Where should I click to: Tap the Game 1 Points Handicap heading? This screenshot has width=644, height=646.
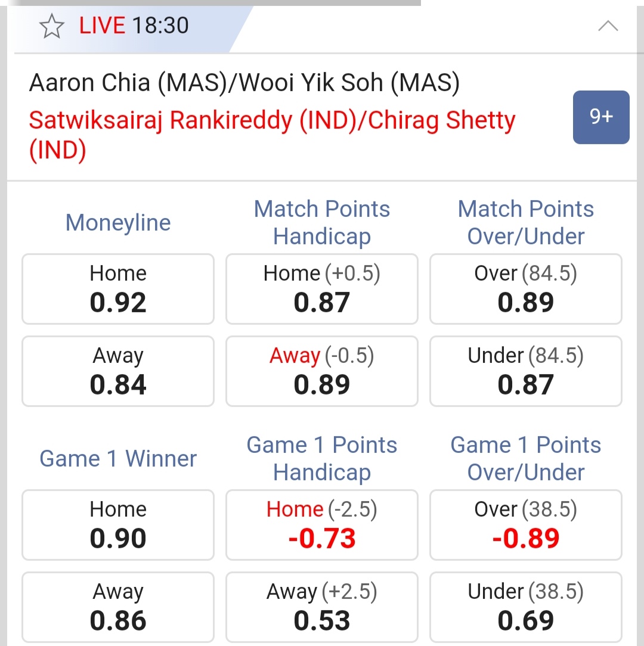pyautogui.click(x=322, y=458)
